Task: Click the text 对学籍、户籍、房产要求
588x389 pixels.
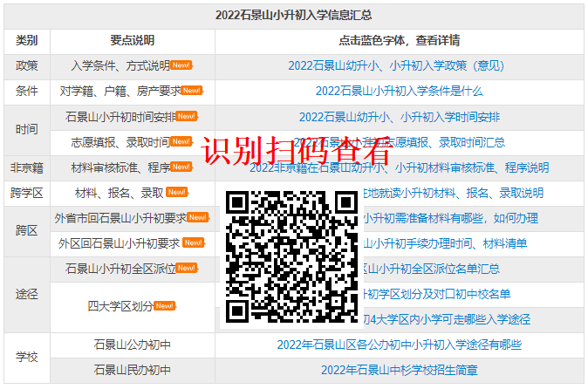Action: [120, 91]
